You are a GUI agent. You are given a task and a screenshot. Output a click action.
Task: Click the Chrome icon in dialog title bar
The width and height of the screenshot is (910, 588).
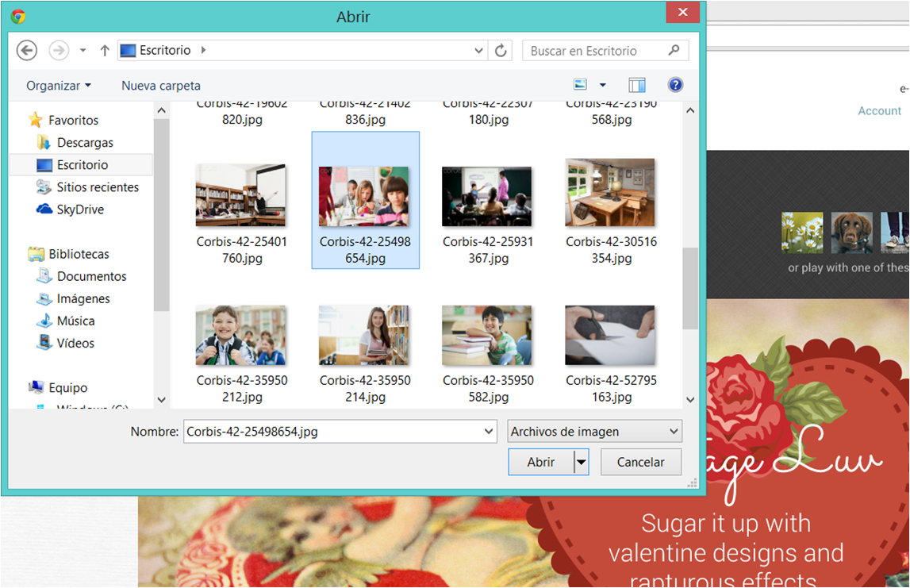point(18,16)
